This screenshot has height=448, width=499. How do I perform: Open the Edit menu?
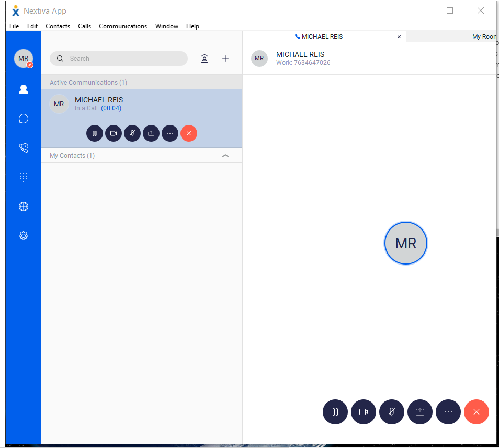click(32, 26)
